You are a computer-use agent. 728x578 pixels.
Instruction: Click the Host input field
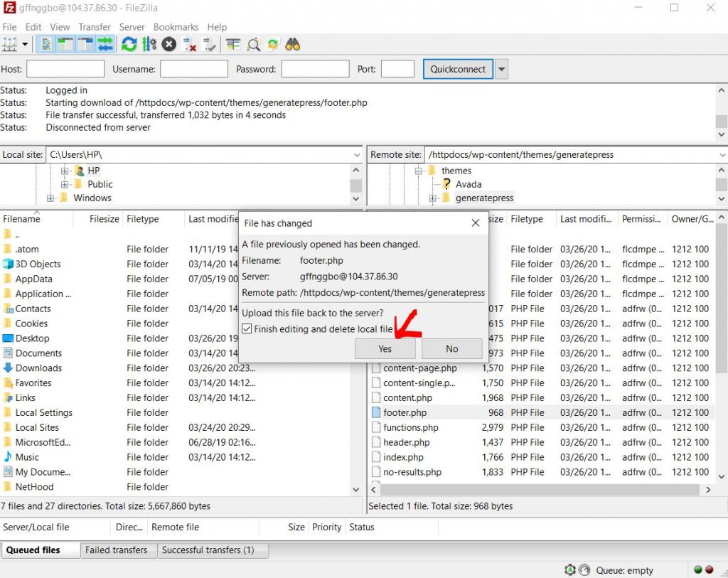click(65, 69)
